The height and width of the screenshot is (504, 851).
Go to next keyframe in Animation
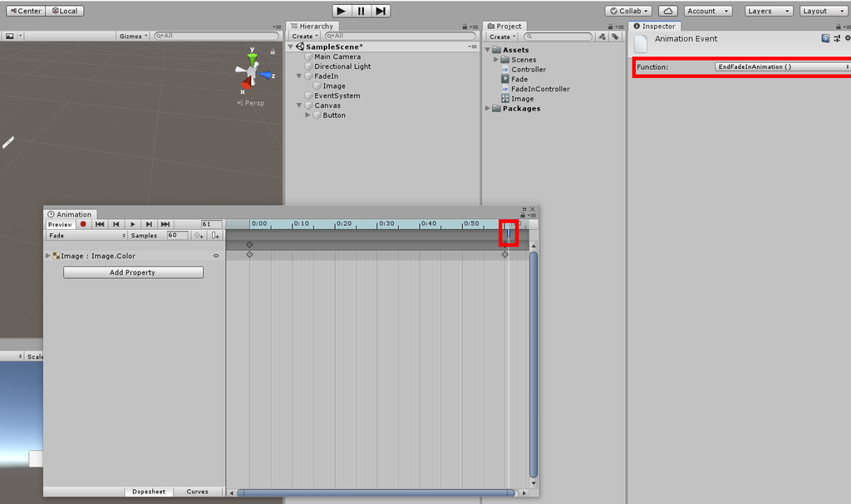tap(149, 224)
